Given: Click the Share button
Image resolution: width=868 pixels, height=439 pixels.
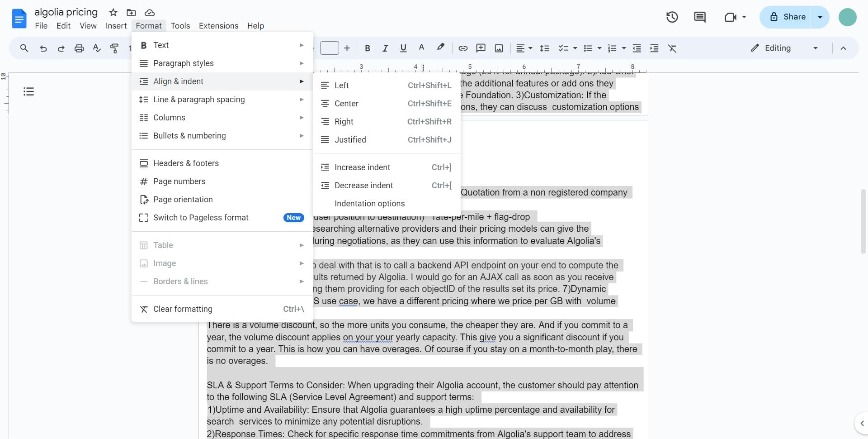Looking at the screenshot, I should [792, 17].
